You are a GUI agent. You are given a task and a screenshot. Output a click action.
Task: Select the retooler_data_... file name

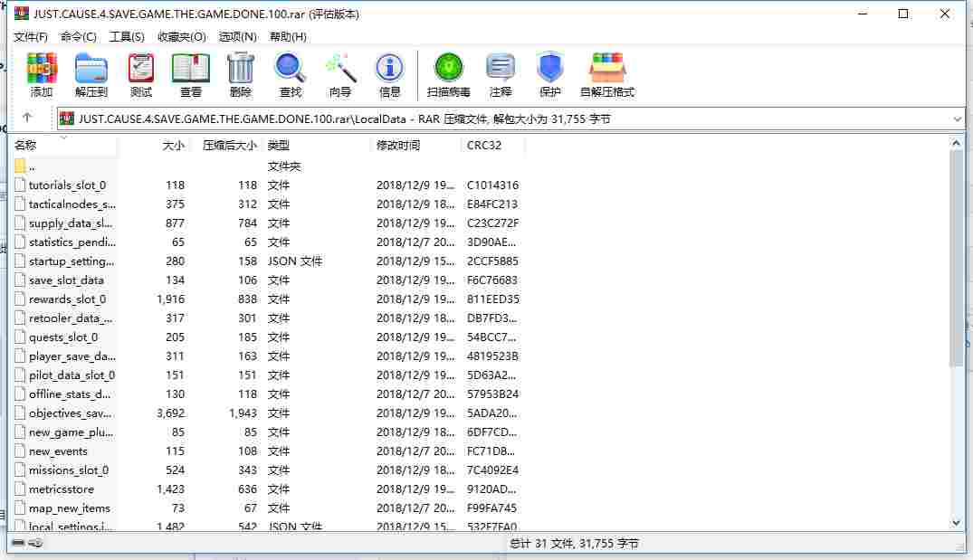(70, 318)
